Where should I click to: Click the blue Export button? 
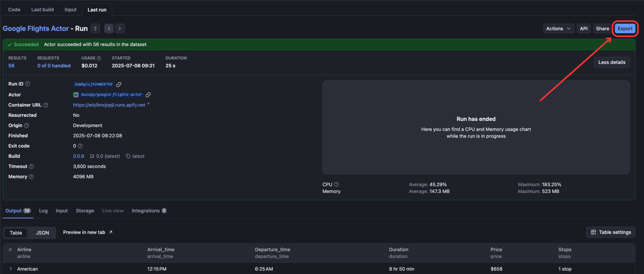point(625,28)
